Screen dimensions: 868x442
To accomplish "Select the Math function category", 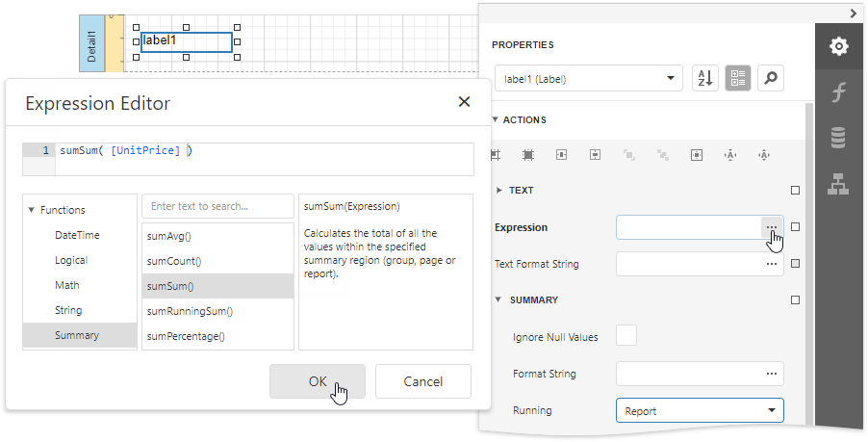I will pos(67,285).
